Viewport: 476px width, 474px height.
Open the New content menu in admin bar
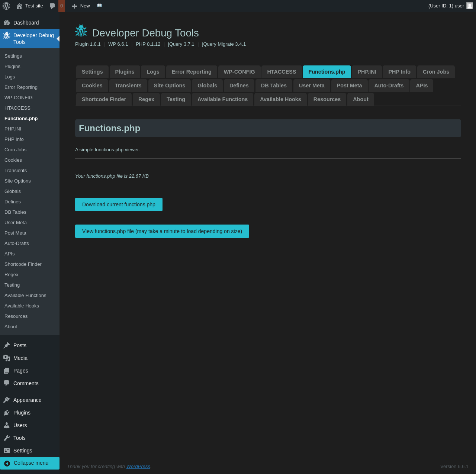(81, 6)
